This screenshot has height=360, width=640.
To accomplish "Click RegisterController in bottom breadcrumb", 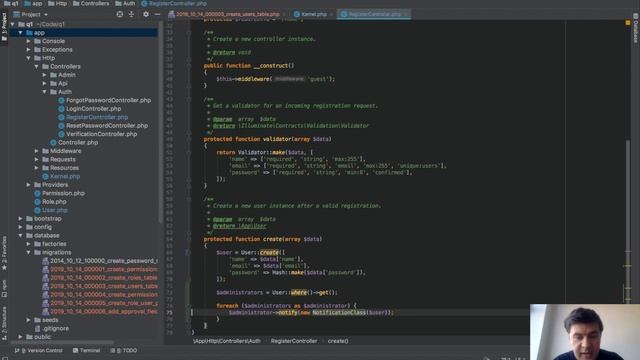I will click(294, 341).
